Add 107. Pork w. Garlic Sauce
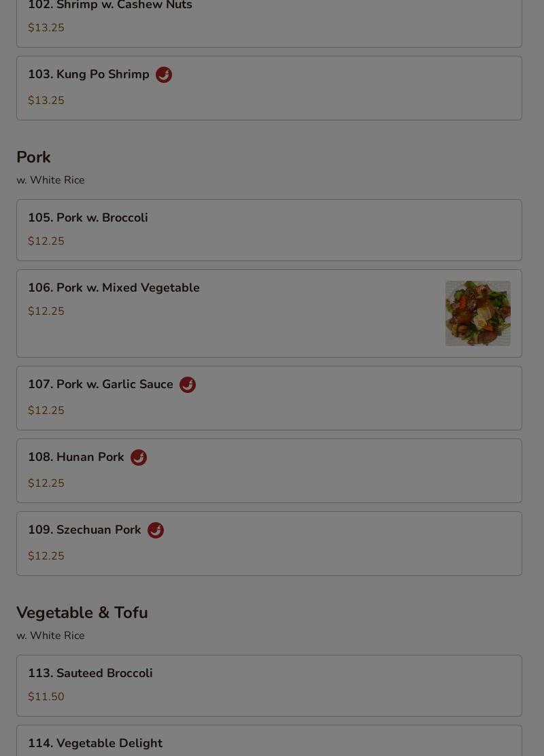The width and height of the screenshot is (544, 756). pyautogui.click(x=269, y=398)
